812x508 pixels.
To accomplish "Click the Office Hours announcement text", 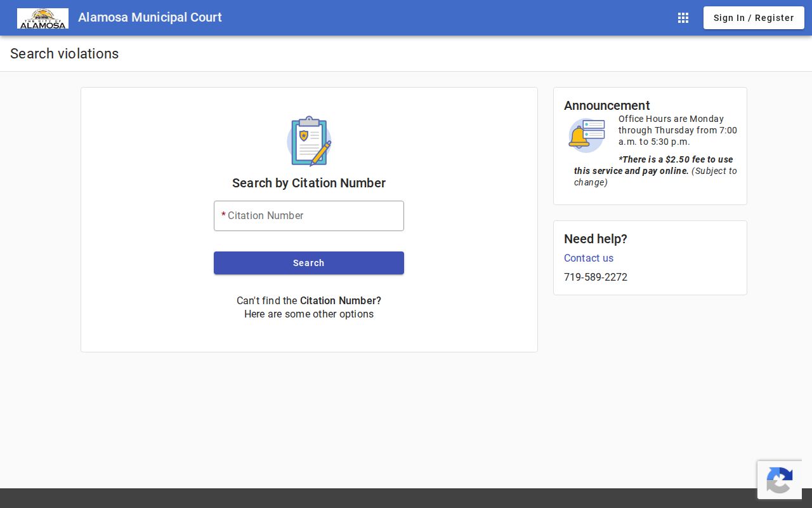I will tap(678, 130).
